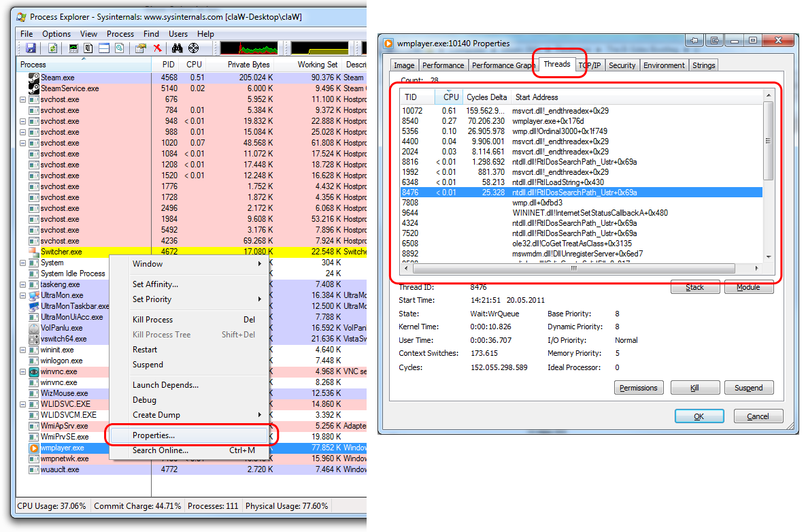Click the orange wmplayer.exe process icon

(34, 448)
